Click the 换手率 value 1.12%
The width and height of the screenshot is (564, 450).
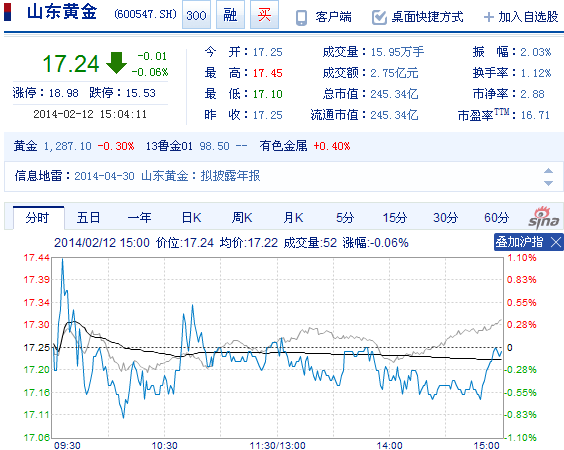point(536,73)
